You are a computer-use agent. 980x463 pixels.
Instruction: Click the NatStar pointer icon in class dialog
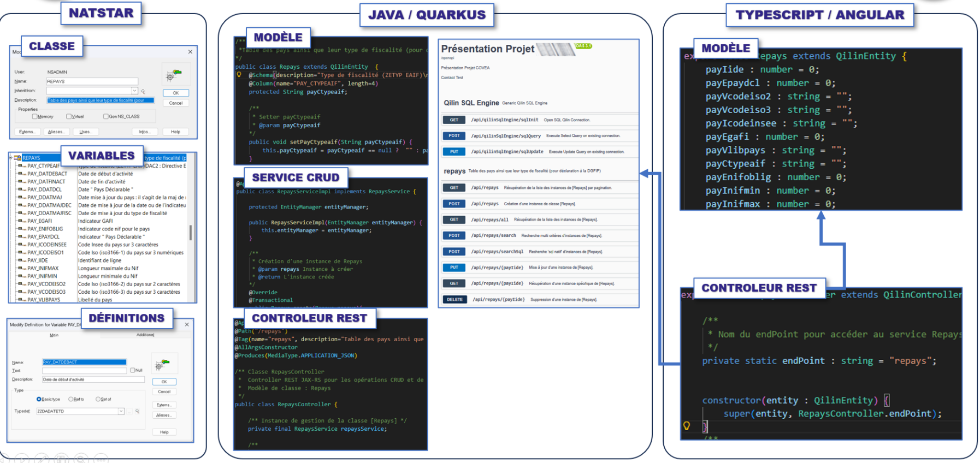[174, 74]
